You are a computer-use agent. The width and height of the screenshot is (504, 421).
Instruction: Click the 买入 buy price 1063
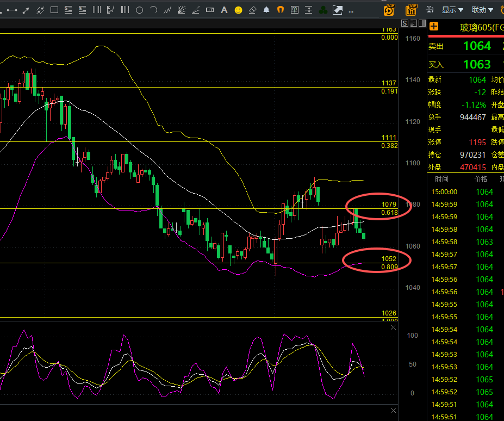477,64
